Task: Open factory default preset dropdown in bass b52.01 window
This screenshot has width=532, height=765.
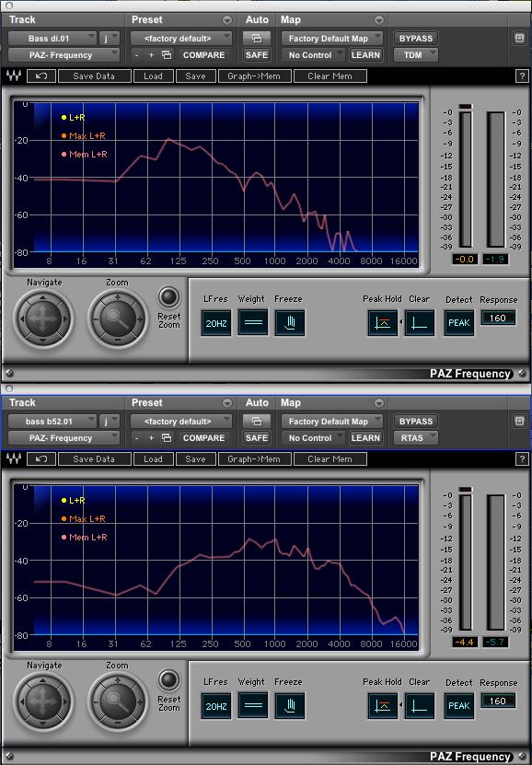Action: [x=181, y=422]
